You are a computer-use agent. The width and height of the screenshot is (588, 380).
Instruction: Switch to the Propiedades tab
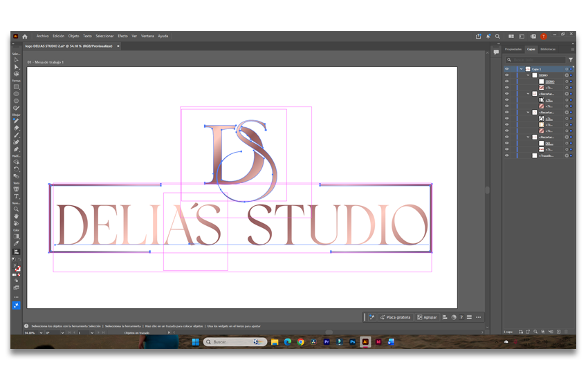click(x=513, y=50)
